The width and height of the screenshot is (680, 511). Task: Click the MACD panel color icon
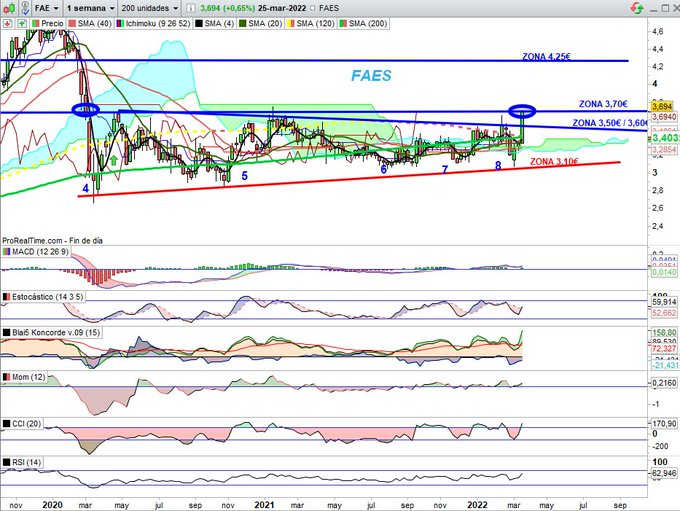[x=7, y=252]
